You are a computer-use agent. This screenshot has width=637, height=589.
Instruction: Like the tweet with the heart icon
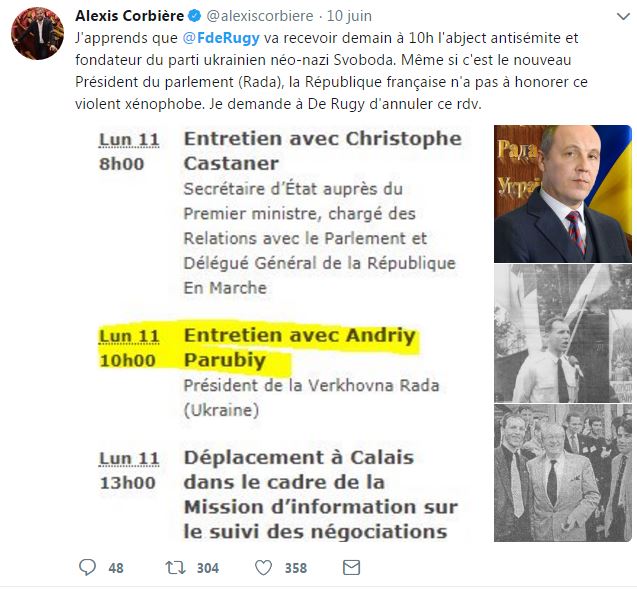tap(263, 567)
